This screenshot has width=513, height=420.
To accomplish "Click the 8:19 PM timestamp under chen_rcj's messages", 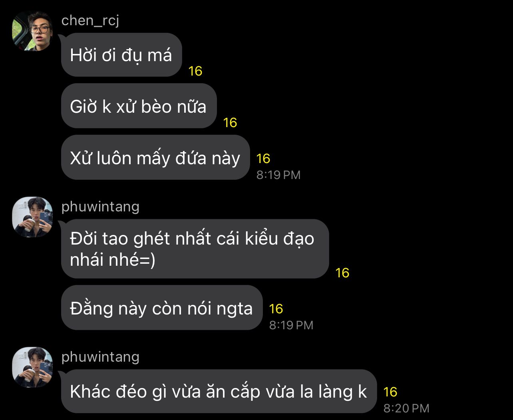I will click(x=278, y=175).
